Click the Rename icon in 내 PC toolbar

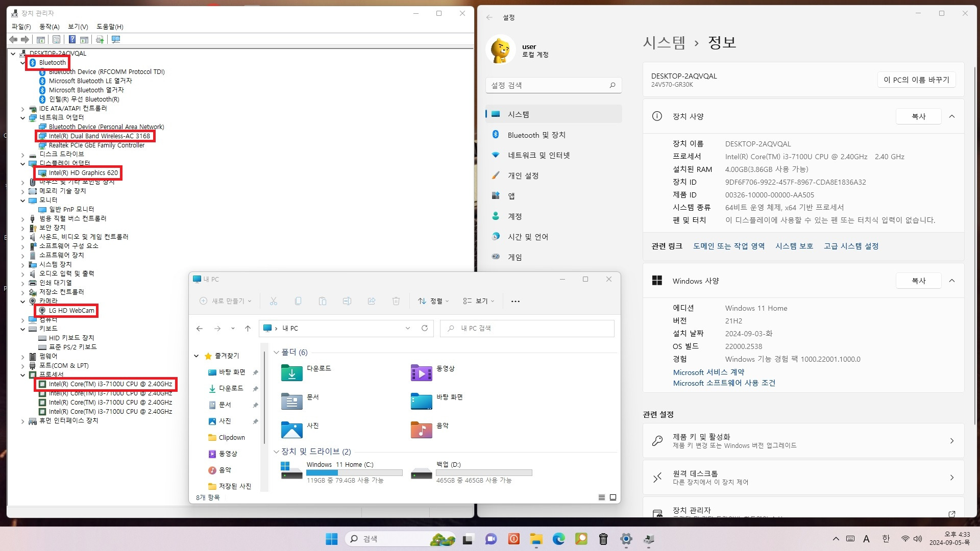[x=347, y=301]
